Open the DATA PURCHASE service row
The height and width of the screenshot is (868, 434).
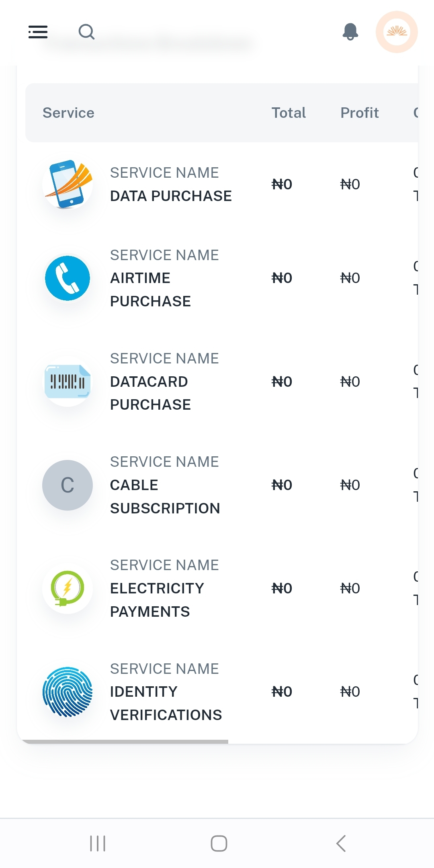click(171, 196)
